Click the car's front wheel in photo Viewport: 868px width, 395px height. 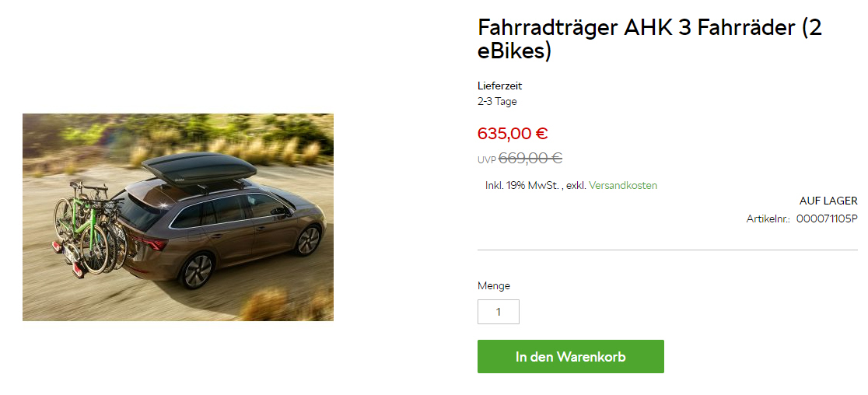(x=308, y=240)
